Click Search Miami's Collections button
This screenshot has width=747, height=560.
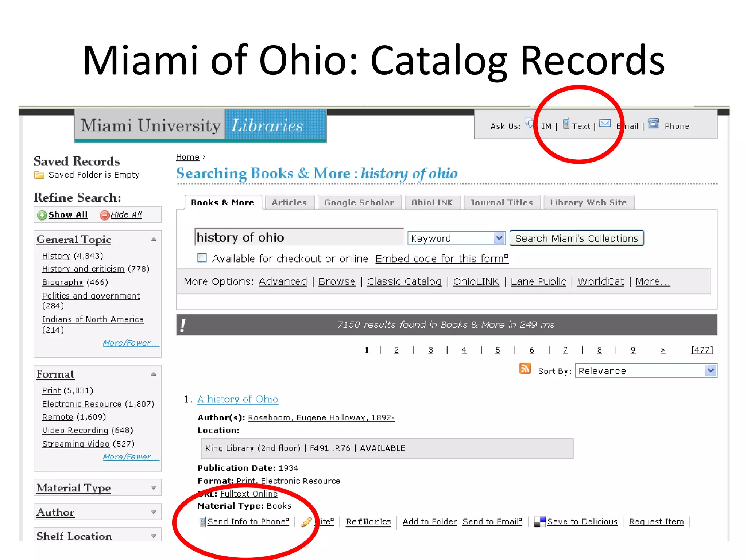(x=577, y=238)
